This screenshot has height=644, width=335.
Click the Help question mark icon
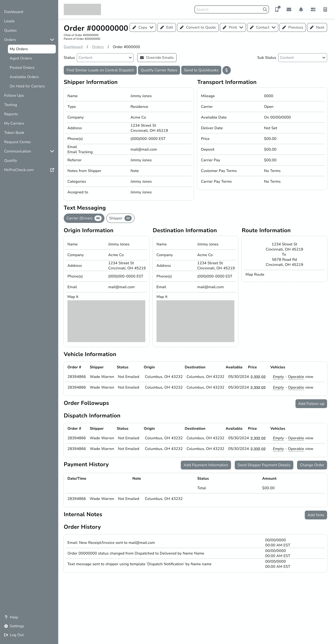(x=6, y=617)
